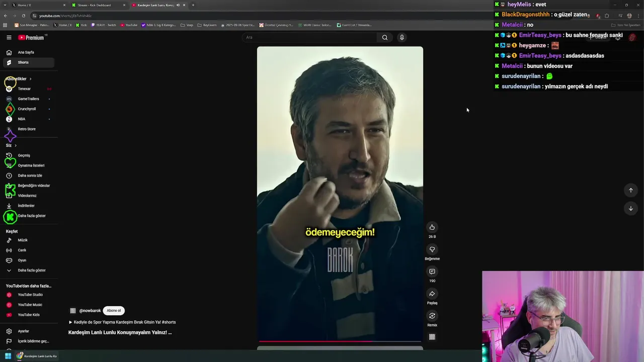Reload the page

tap(24, 16)
